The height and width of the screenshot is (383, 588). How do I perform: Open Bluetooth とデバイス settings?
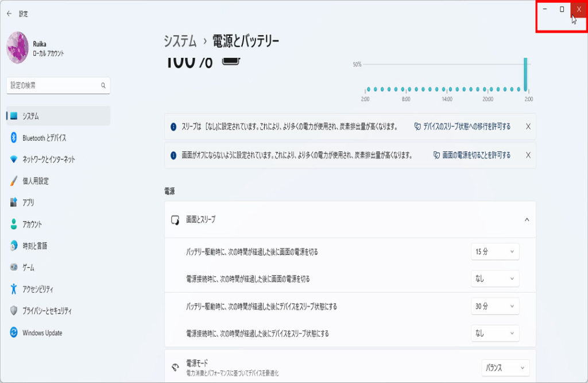coord(44,138)
